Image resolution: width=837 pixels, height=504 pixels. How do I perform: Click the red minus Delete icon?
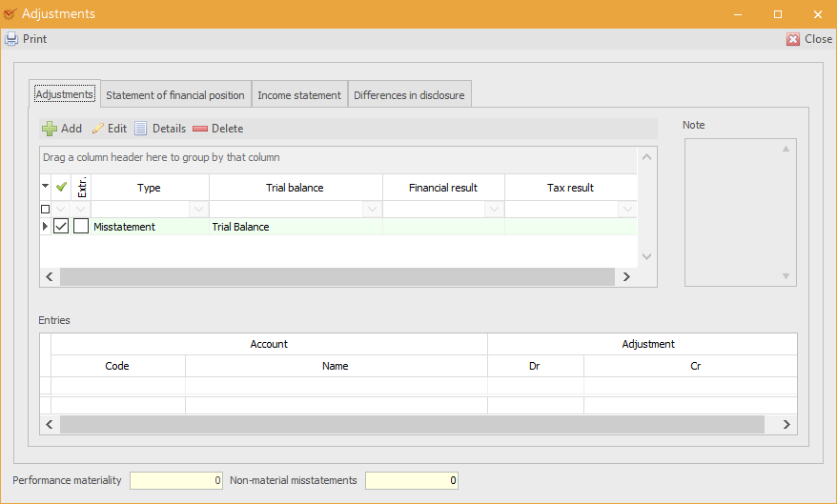coord(199,129)
